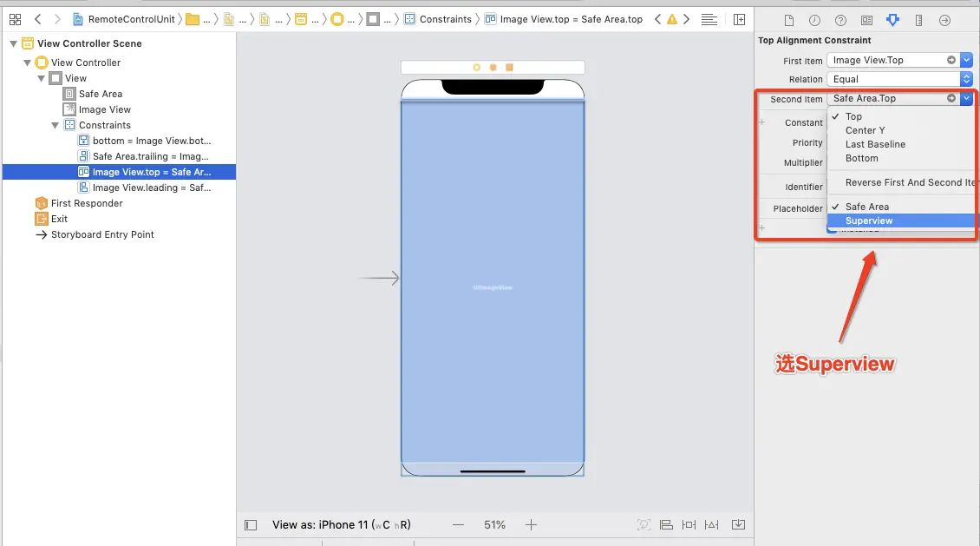Open the First Item dropdown
The image size is (980, 546).
click(x=966, y=60)
